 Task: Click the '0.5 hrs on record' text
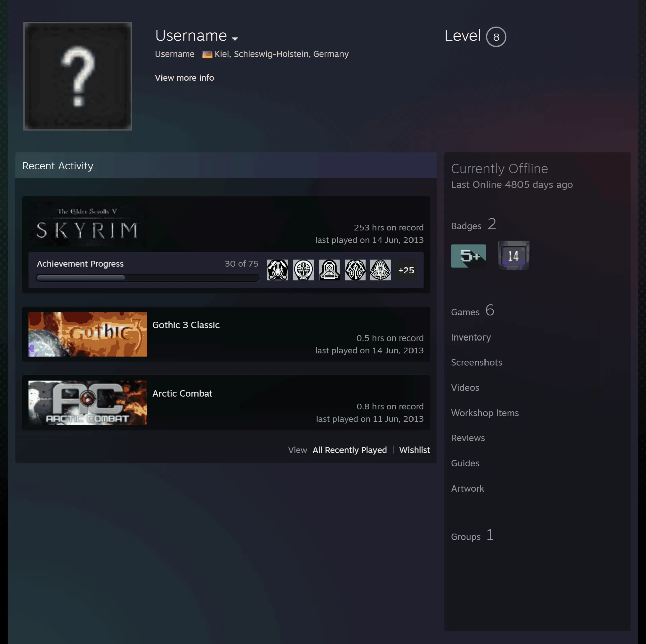click(390, 338)
